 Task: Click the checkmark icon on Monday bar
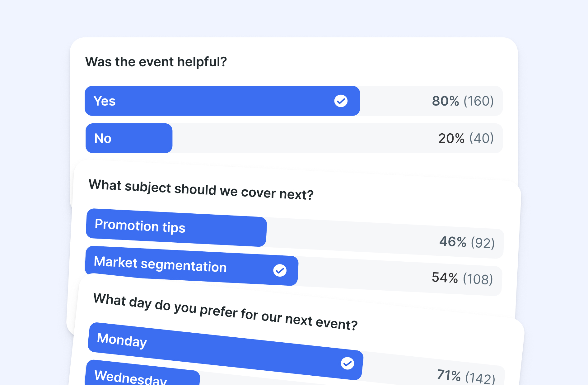348,363
